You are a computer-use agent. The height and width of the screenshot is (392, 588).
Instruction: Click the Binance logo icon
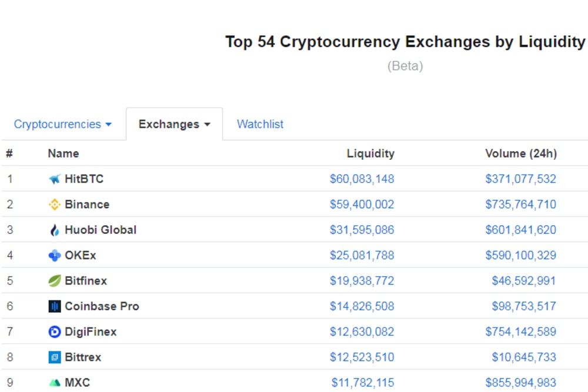(x=55, y=205)
